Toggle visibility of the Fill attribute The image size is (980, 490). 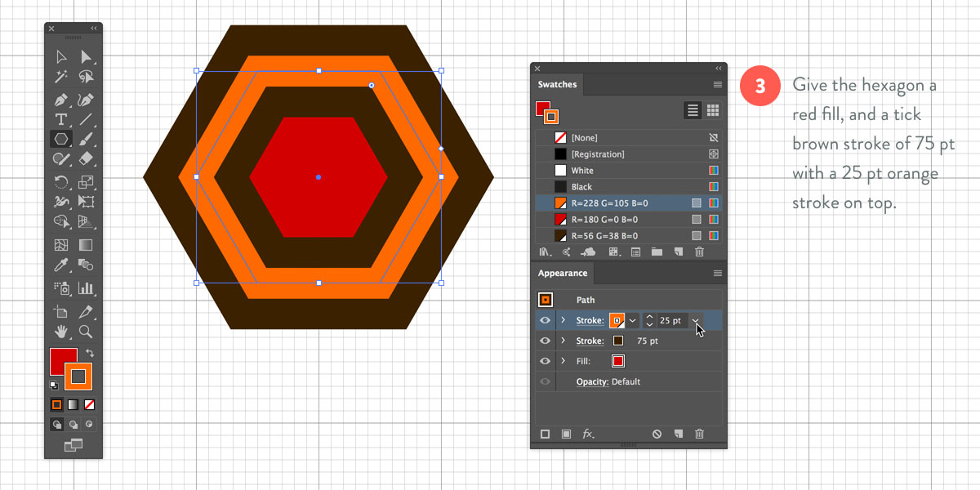pos(545,361)
